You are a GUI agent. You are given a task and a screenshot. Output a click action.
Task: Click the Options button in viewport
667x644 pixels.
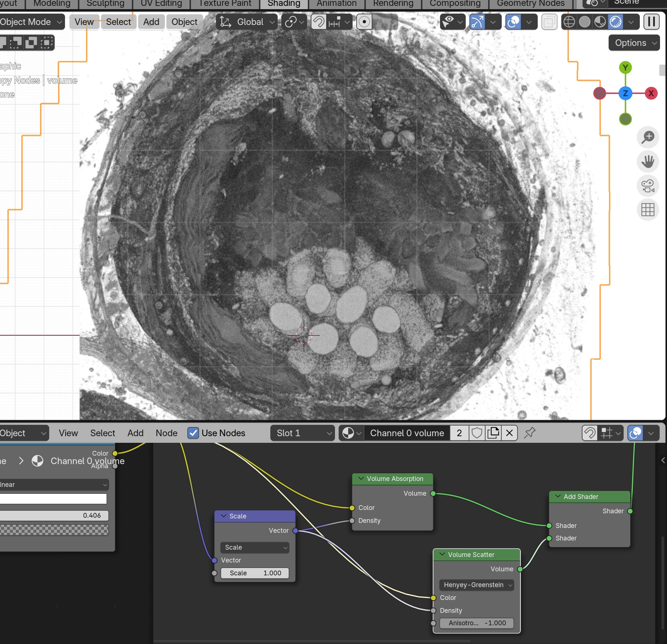(x=634, y=43)
